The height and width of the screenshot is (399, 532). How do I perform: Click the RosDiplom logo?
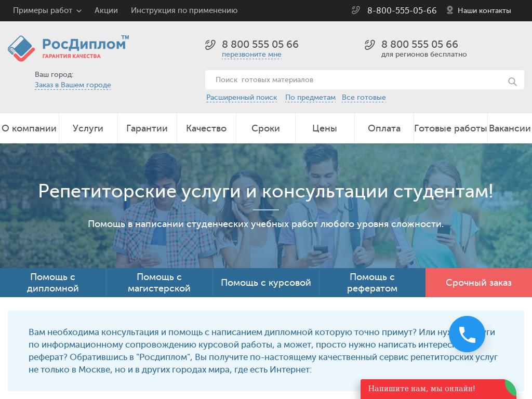tap(68, 48)
